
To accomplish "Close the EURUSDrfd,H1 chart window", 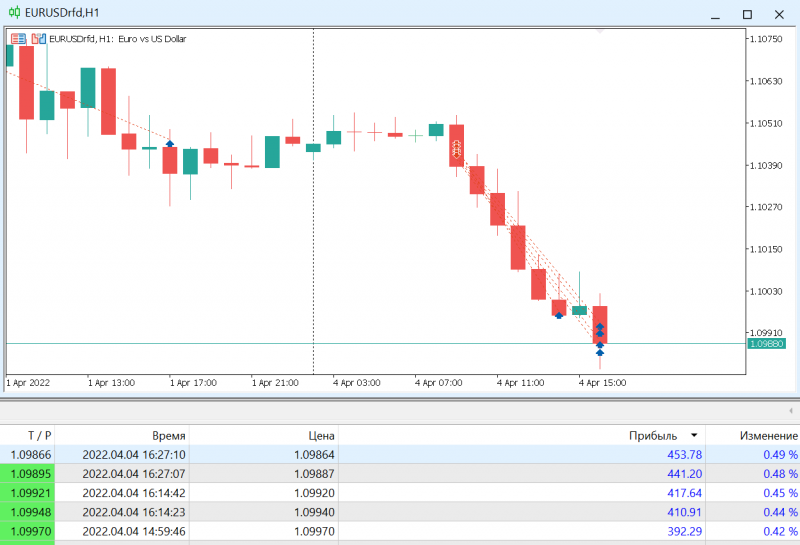I will pyautogui.click(x=779, y=15).
